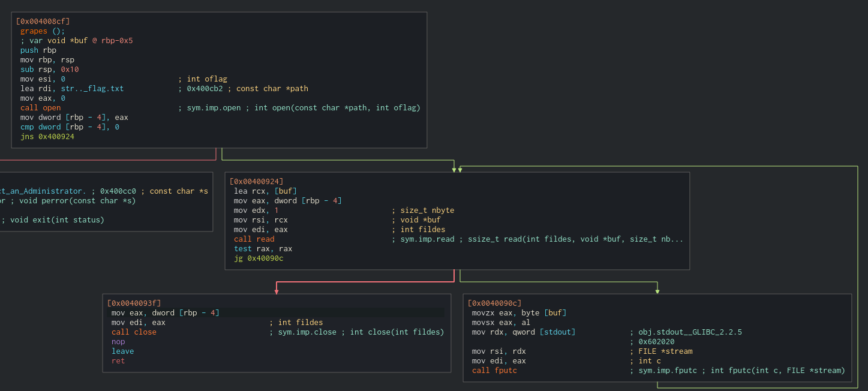Click the 'sub rsp, 0x10' instruction
The width and height of the screenshot is (868, 391).
click(50, 70)
